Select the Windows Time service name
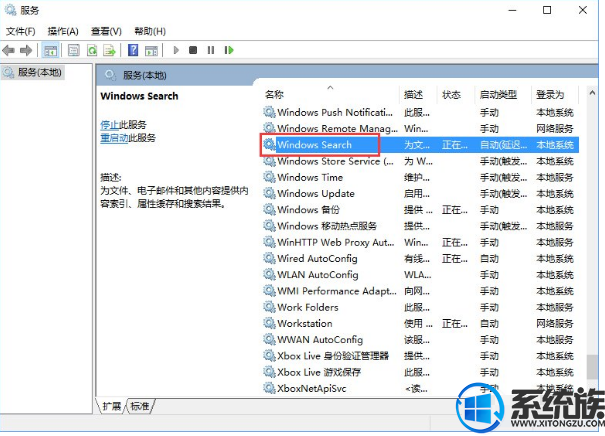Viewport: 605px width, 436px height. tap(310, 177)
